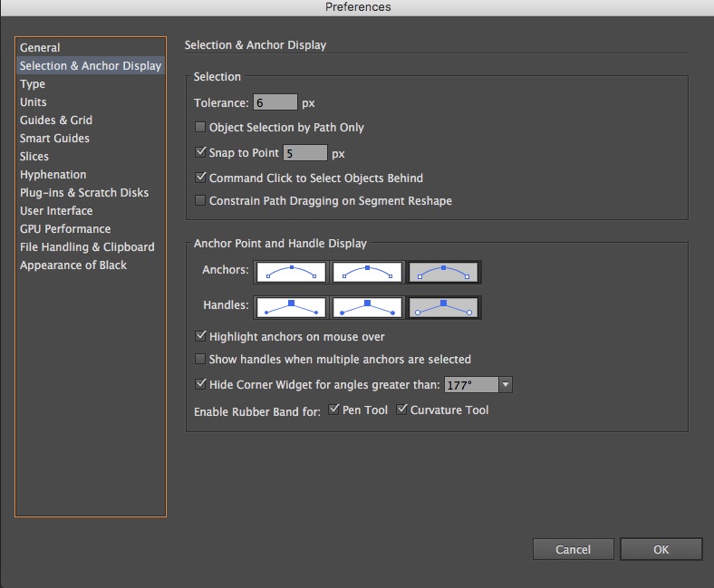Confirm preferences with OK button

coord(661,549)
